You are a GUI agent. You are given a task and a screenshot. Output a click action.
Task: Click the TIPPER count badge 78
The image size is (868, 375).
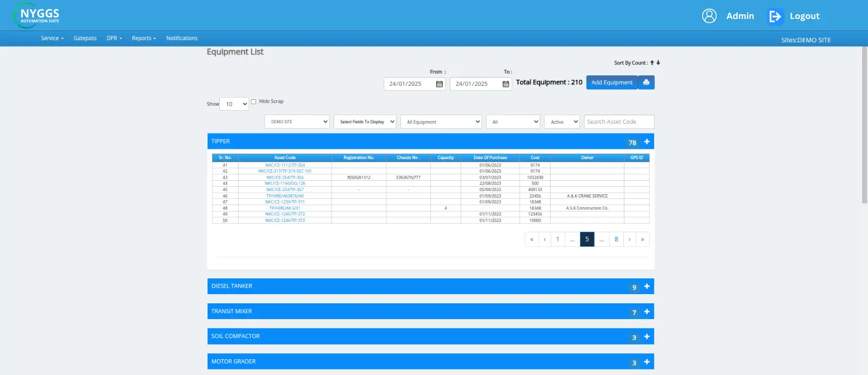point(632,142)
